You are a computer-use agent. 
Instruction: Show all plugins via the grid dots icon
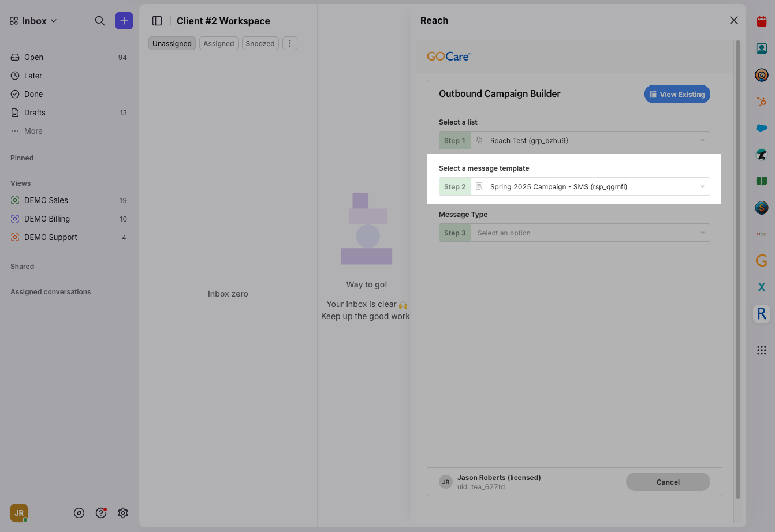click(x=761, y=350)
